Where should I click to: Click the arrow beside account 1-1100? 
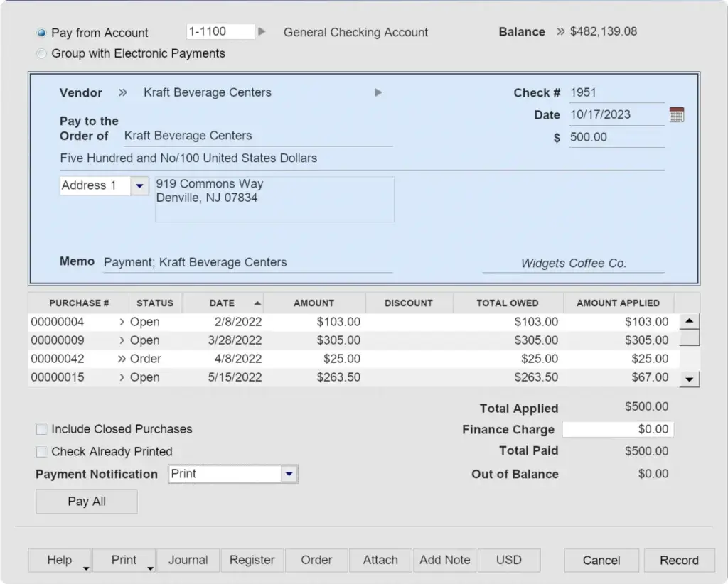[x=262, y=31]
